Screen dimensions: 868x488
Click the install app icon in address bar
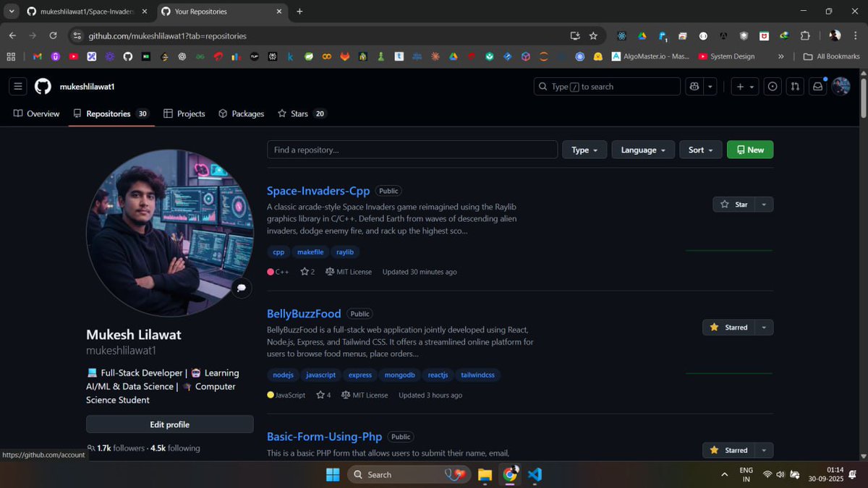(x=575, y=35)
